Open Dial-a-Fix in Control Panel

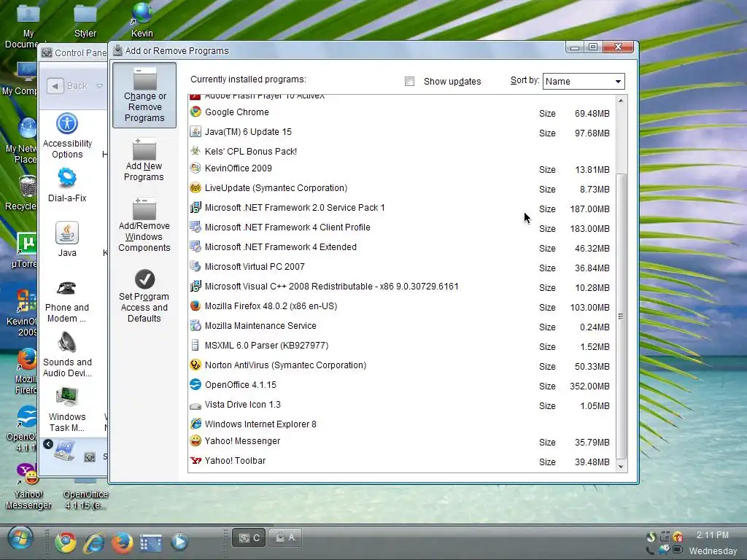67,185
